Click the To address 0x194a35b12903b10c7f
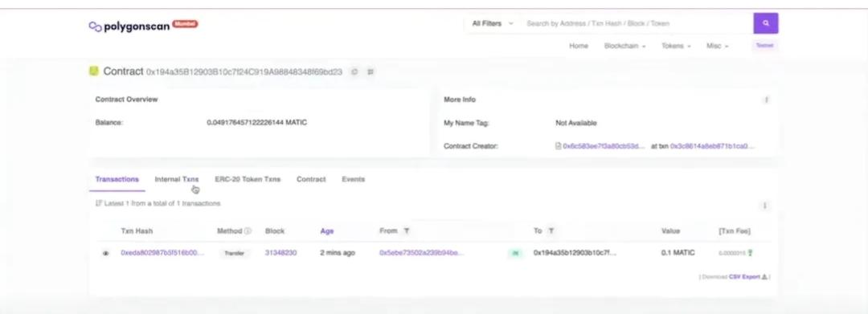The image size is (868, 314). [575, 253]
